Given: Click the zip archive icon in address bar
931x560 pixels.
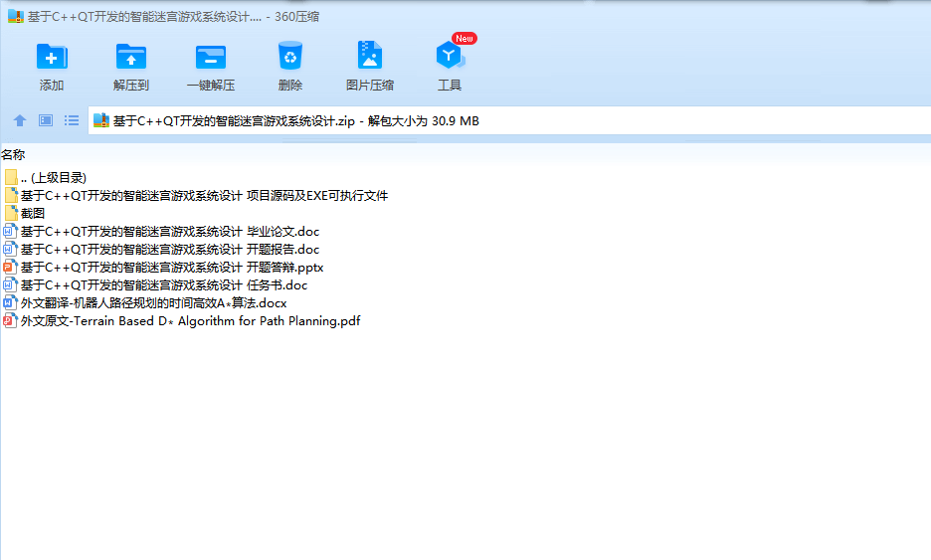Looking at the screenshot, I should 100,120.
